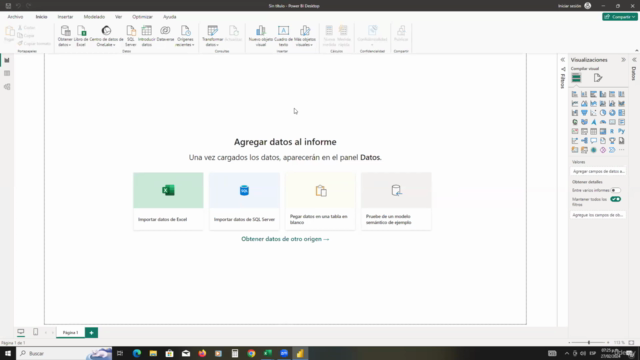The width and height of the screenshot is (640, 360).
Task: Switch to Table view in left sidebar
Action: point(7,73)
